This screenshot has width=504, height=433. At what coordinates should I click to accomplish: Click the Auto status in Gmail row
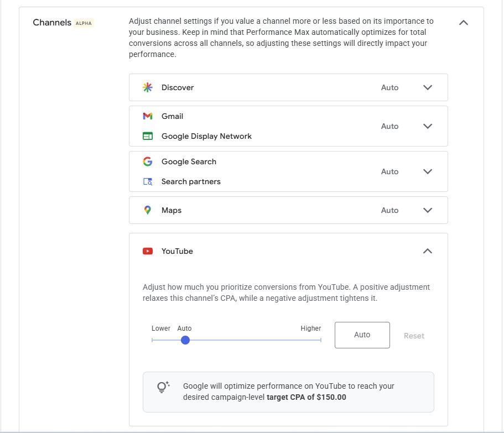click(389, 126)
